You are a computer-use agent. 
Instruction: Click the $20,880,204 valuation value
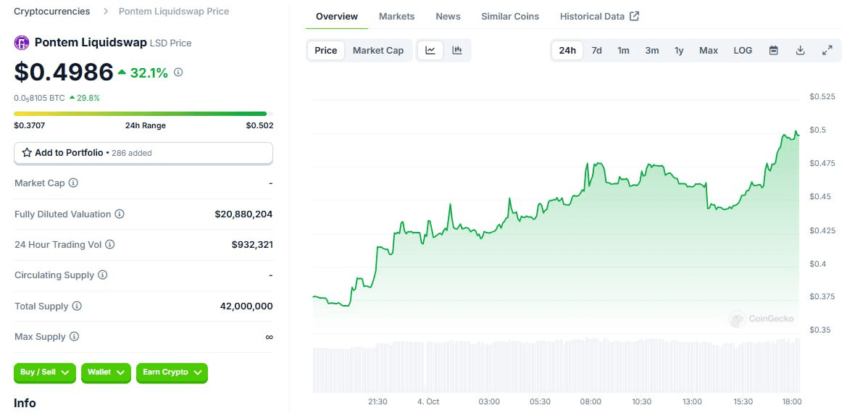[x=243, y=214]
